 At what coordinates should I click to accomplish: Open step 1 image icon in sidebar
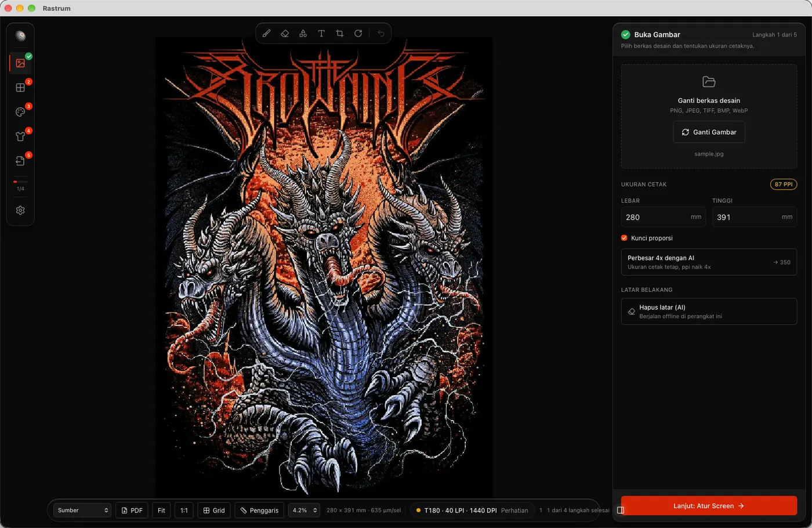(20, 63)
